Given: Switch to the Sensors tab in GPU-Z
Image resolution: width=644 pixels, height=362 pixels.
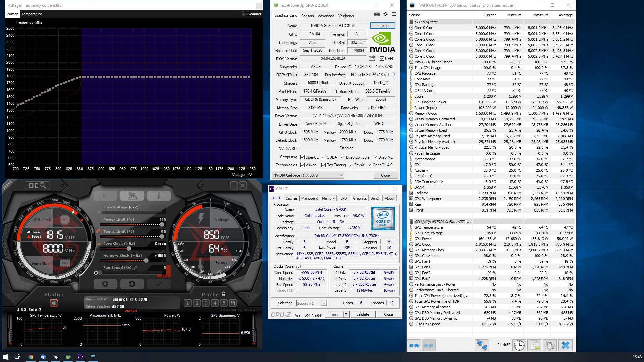Looking at the screenshot, I should tap(307, 16).
